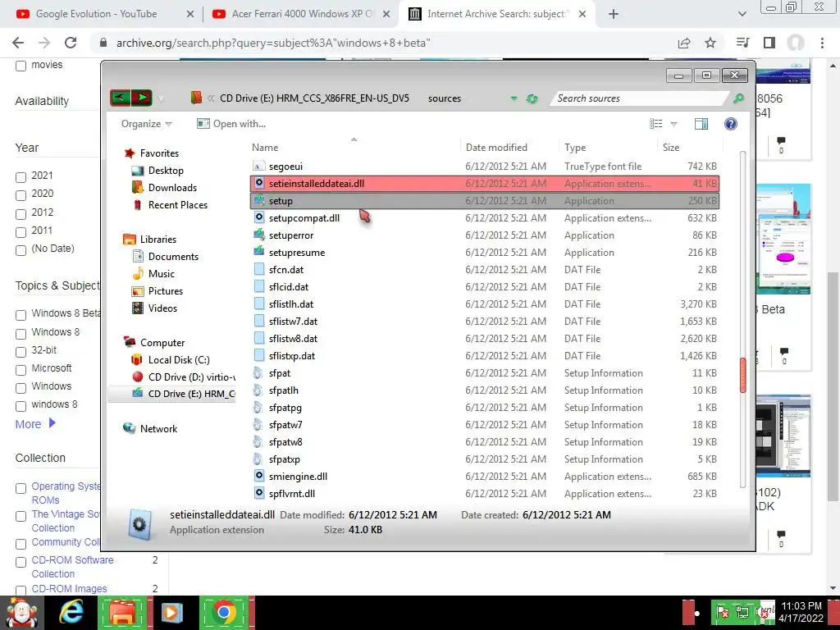Select the smiengine.dll file icon
This screenshot has width=840, height=630.
point(259,476)
